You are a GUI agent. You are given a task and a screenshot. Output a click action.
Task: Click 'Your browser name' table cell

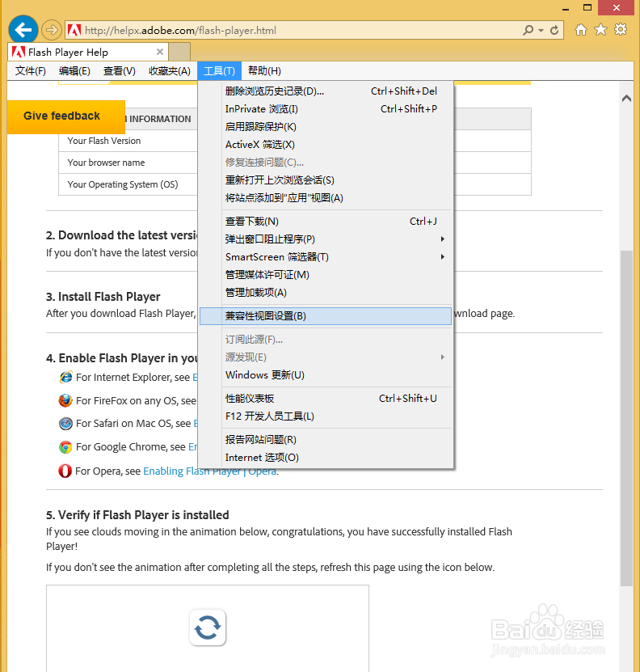click(128, 163)
